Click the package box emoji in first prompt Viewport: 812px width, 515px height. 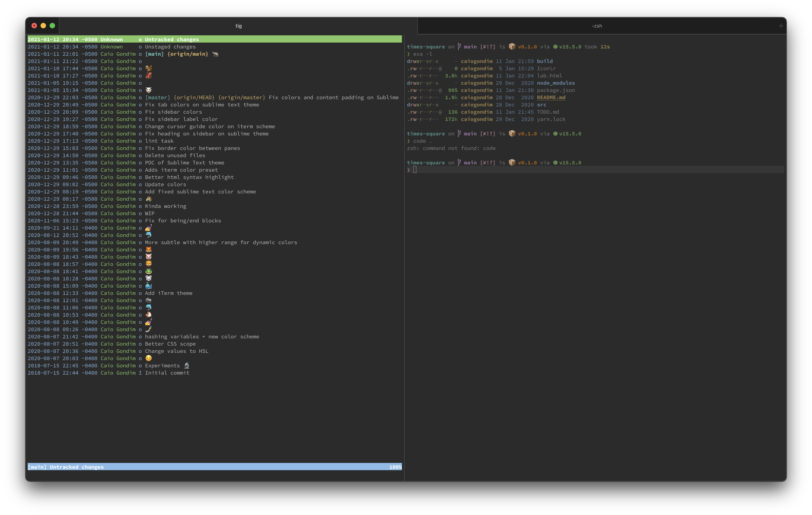pos(512,46)
